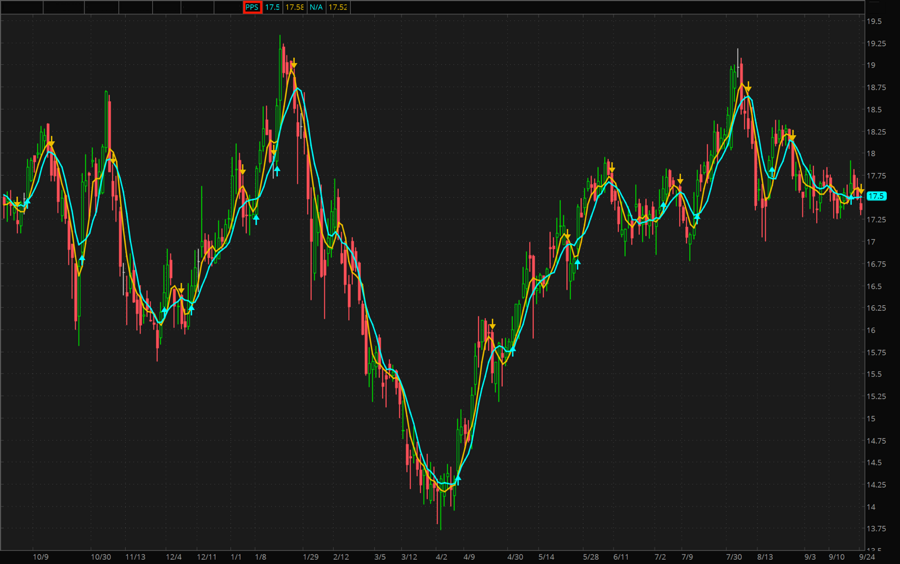
Task: Click the 4/30 date on the time axis
Action: click(515, 557)
